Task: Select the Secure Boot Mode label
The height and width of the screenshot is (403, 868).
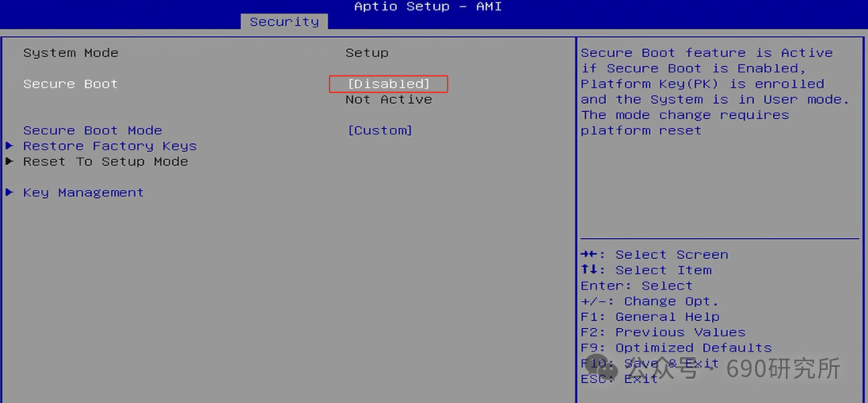Action: point(92,130)
